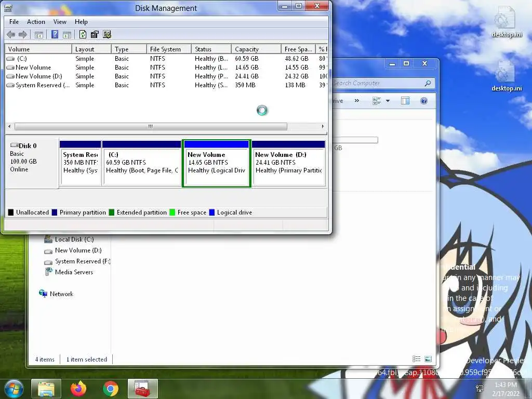Switch Explorer to large icons via status bar icon

click(428, 359)
